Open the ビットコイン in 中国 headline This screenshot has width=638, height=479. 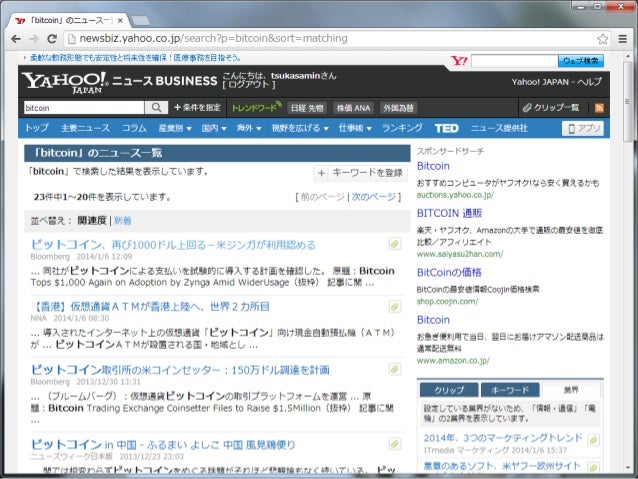pyautogui.click(x=163, y=444)
